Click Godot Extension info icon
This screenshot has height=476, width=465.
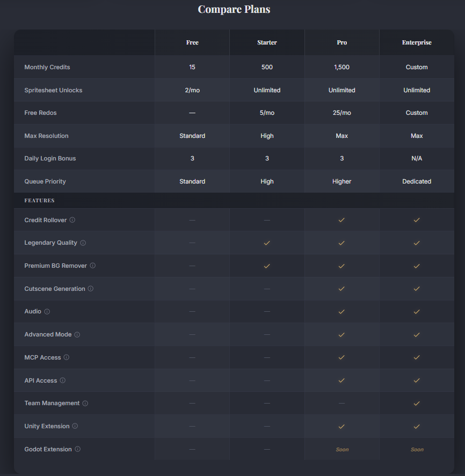(x=78, y=449)
